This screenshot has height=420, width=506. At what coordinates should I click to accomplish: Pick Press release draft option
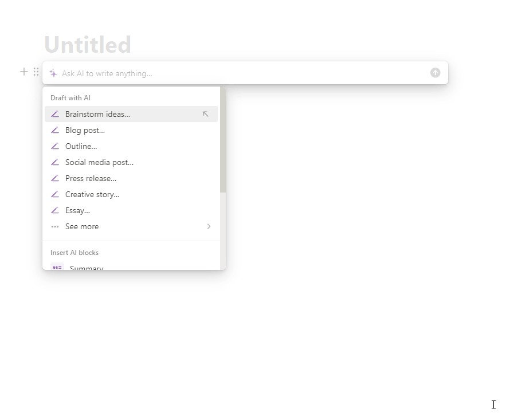point(131,178)
